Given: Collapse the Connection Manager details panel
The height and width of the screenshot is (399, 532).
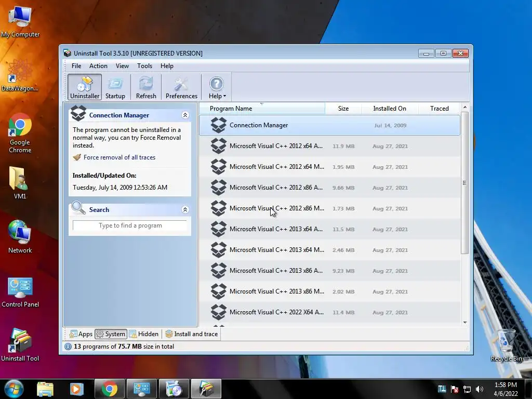Looking at the screenshot, I should [185, 115].
